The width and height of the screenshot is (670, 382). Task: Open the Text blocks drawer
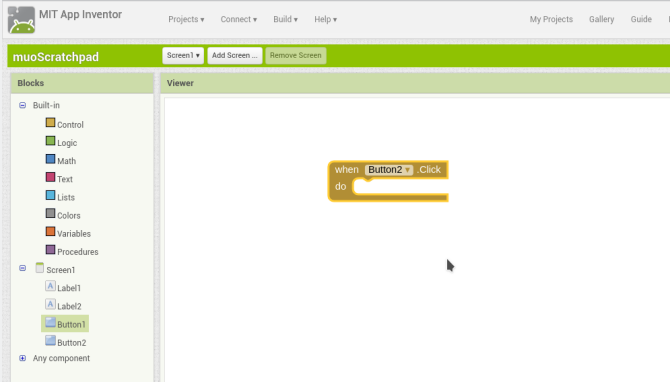pyautogui.click(x=59, y=179)
